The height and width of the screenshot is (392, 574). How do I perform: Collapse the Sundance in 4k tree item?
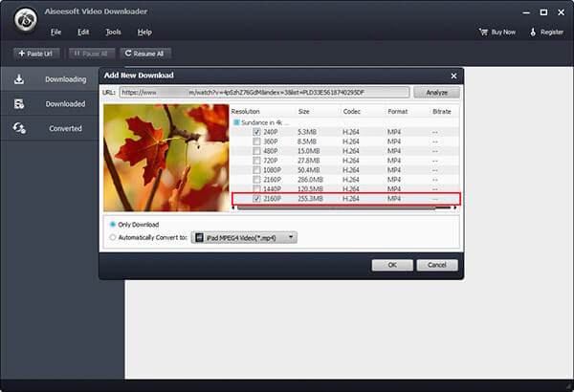235,122
